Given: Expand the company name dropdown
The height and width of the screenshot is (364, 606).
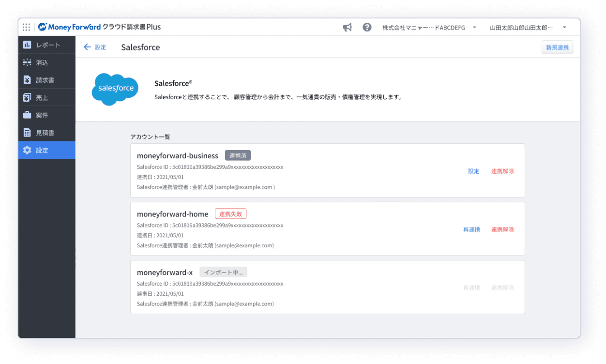Looking at the screenshot, I should [474, 28].
